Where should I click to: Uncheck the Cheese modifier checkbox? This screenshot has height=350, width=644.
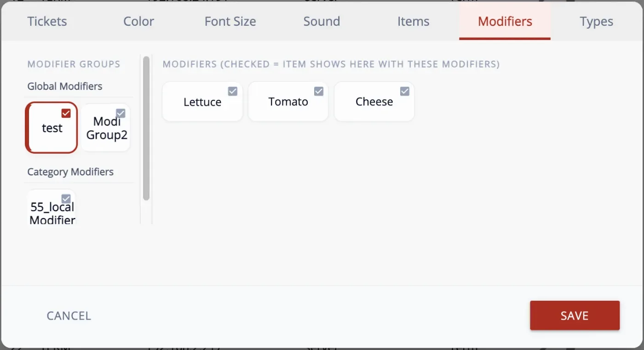pyautogui.click(x=404, y=91)
